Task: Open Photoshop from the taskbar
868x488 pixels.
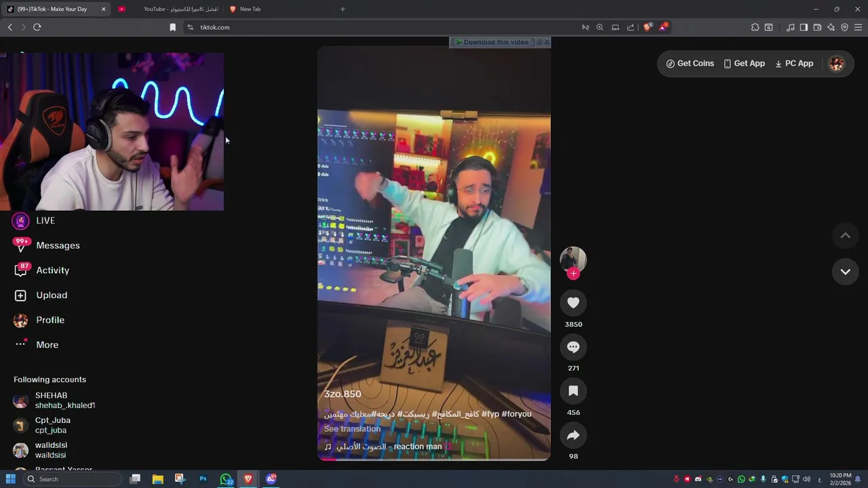Action: [203, 479]
